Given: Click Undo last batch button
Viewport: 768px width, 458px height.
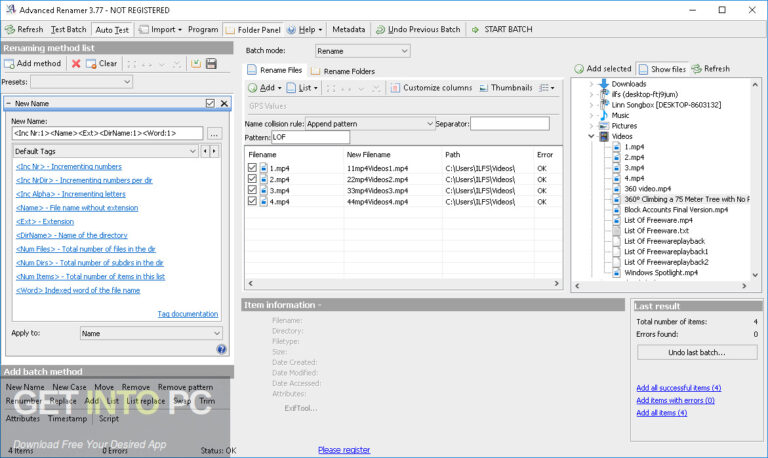Looking at the screenshot, I should (x=697, y=352).
